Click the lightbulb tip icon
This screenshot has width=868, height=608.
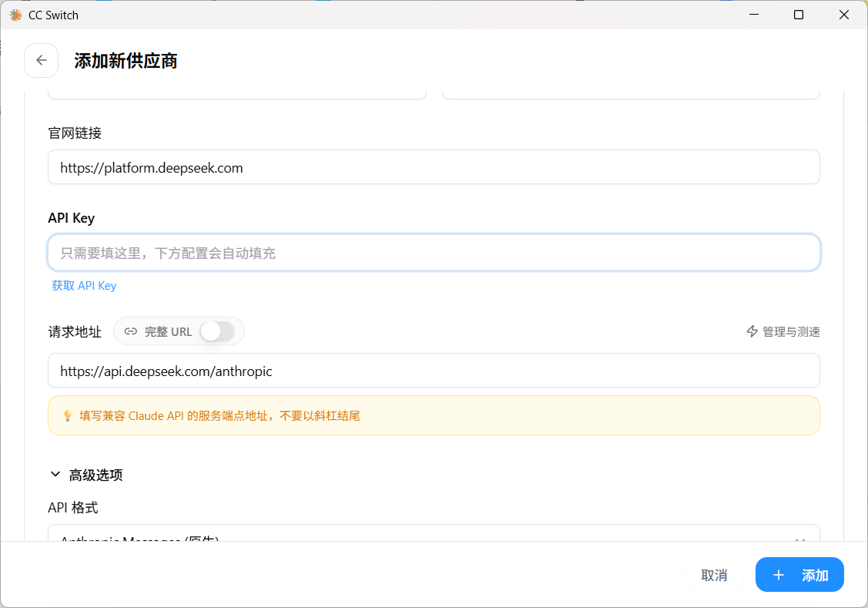coord(68,415)
